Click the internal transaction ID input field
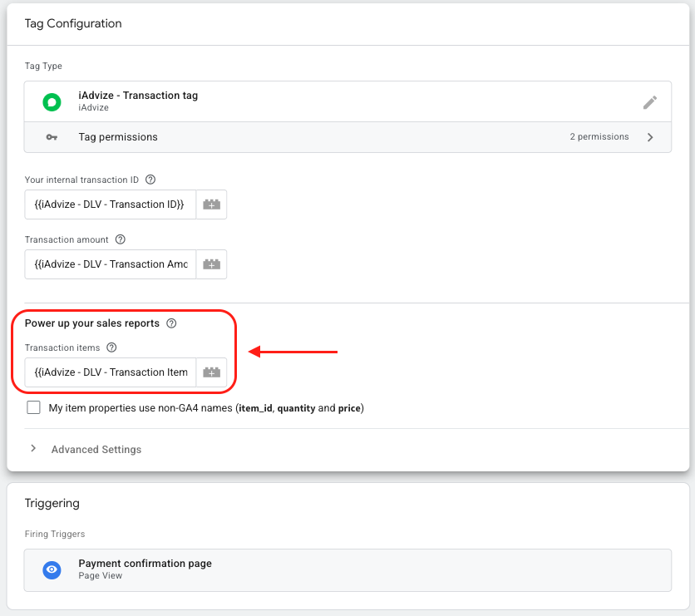This screenshot has height=616, width=695. coord(111,205)
